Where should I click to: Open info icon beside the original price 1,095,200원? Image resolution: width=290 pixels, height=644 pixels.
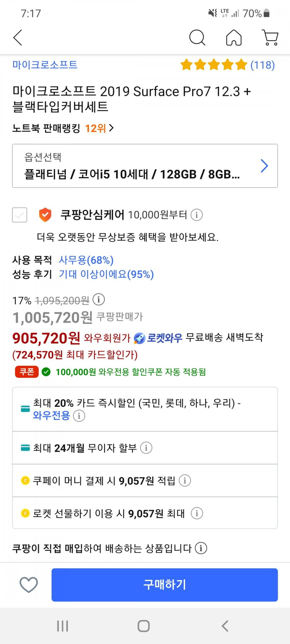[x=99, y=299]
